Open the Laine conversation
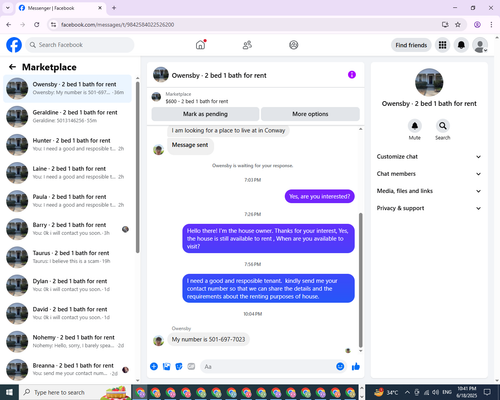Viewport: 500px width, 400px height. 67,173
